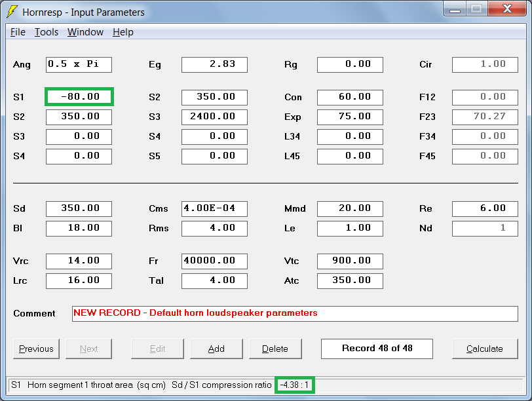Click the Comment field with NEW RECORD text

(x=295, y=313)
